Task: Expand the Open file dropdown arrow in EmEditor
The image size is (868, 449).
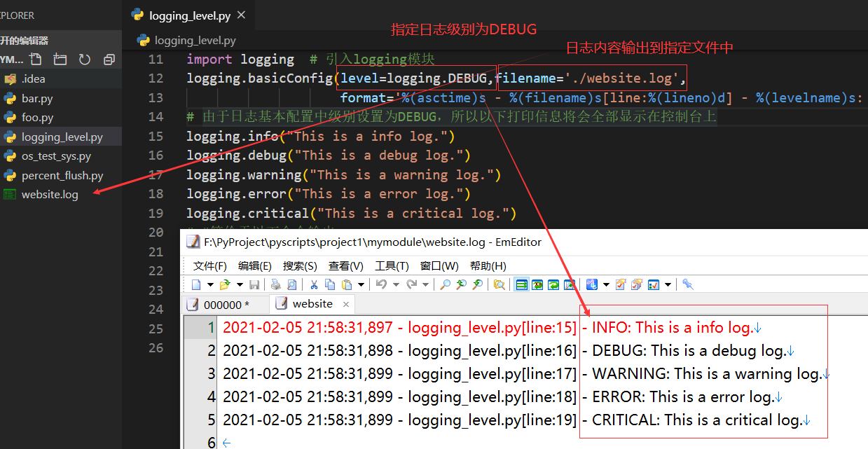Action: point(240,284)
